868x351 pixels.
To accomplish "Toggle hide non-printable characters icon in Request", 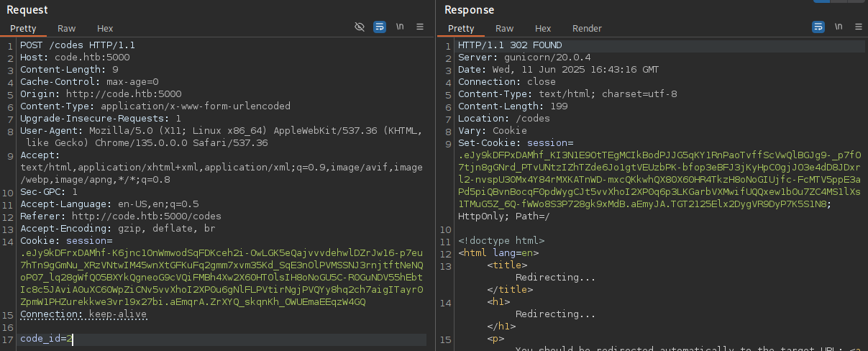I will [360, 27].
